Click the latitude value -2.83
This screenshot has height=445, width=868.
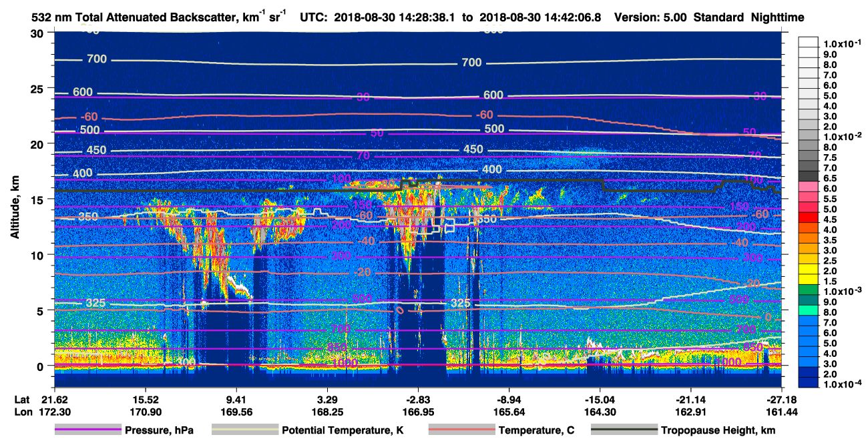(x=418, y=398)
